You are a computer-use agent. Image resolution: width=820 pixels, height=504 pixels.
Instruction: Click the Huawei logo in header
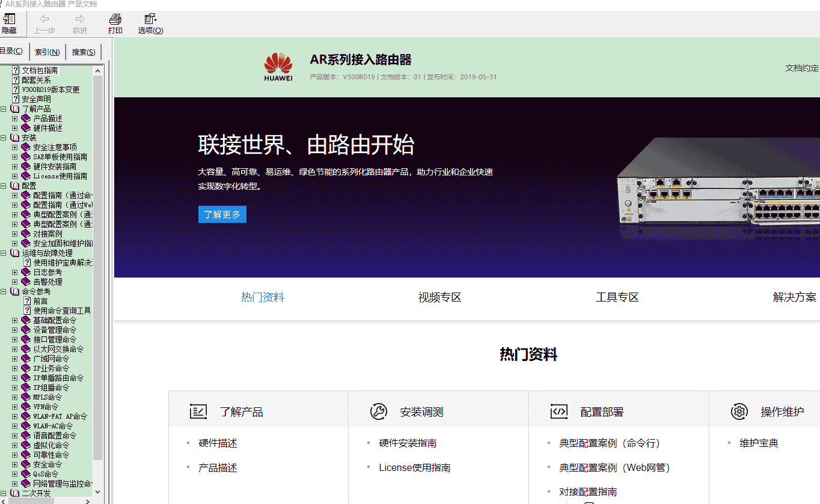[x=278, y=67]
